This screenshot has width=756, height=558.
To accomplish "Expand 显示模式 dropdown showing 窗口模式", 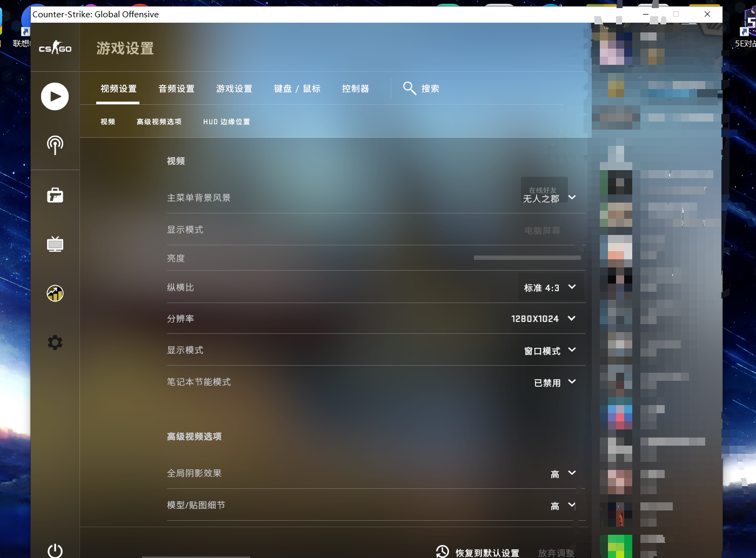I will 550,351.
